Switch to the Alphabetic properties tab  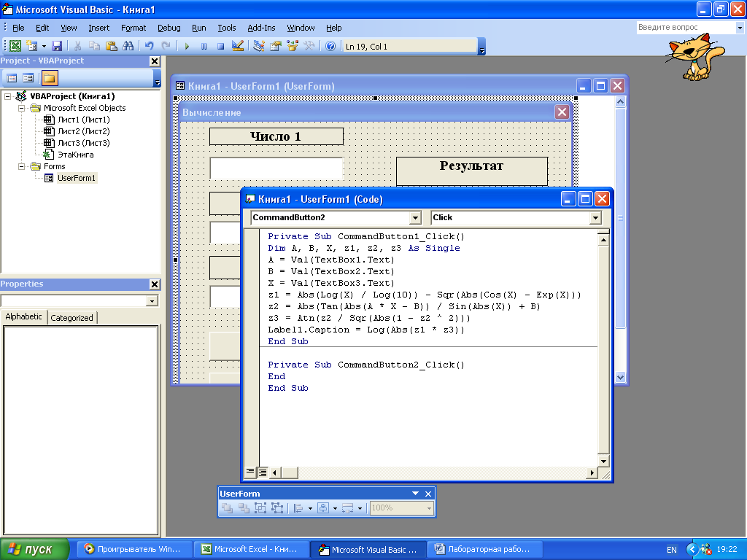point(24,316)
